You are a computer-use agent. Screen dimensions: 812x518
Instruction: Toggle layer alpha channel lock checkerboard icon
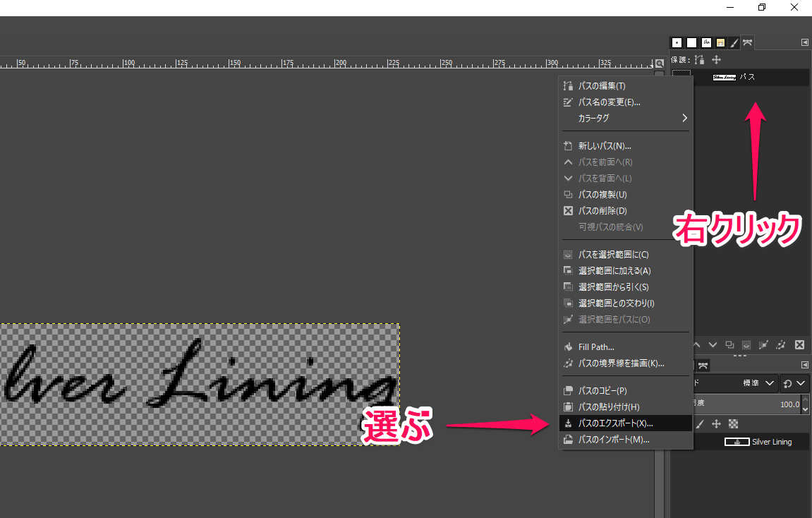tap(734, 423)
